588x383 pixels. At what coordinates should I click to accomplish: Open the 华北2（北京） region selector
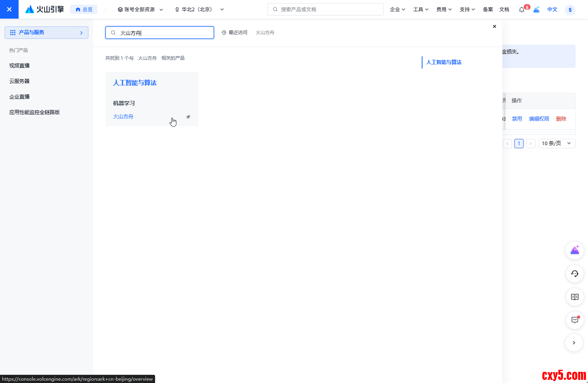pyautogui.click(x=199, y=9)
